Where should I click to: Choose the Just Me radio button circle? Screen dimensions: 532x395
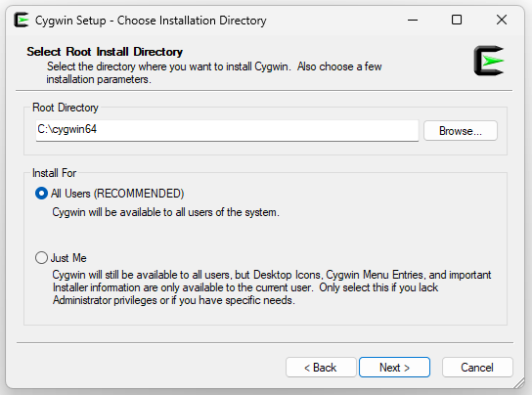tap(41, 258)
